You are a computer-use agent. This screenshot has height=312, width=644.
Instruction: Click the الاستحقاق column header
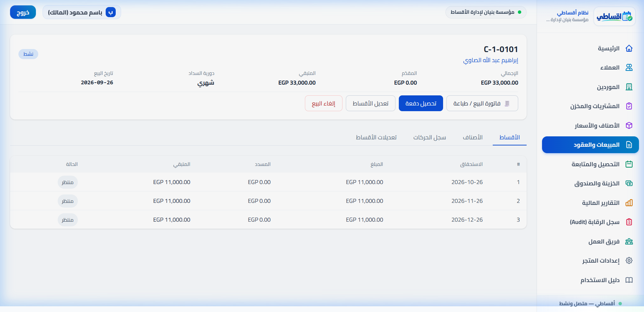pyautogui.click(x=471, y=164)
